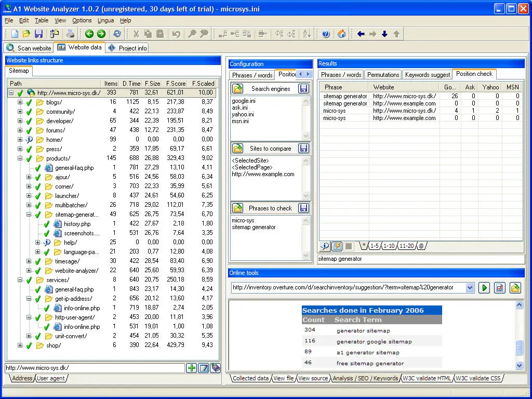Switch to the Keywords suggest tab

pos(427,75)
